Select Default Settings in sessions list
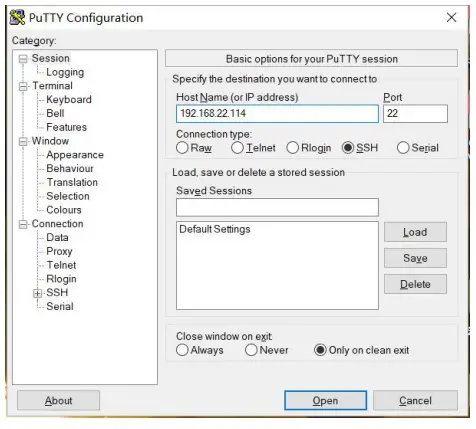Viewport: 476px width, 429px height. tap(215, 229)
